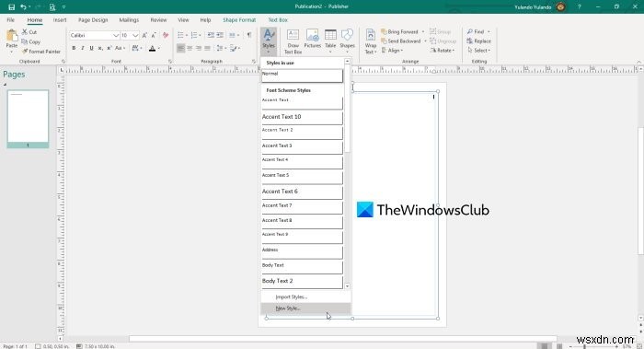Click the Replace command
This screenshot has width=644, height=349.
pyautogui.click(x=479, y=41)
